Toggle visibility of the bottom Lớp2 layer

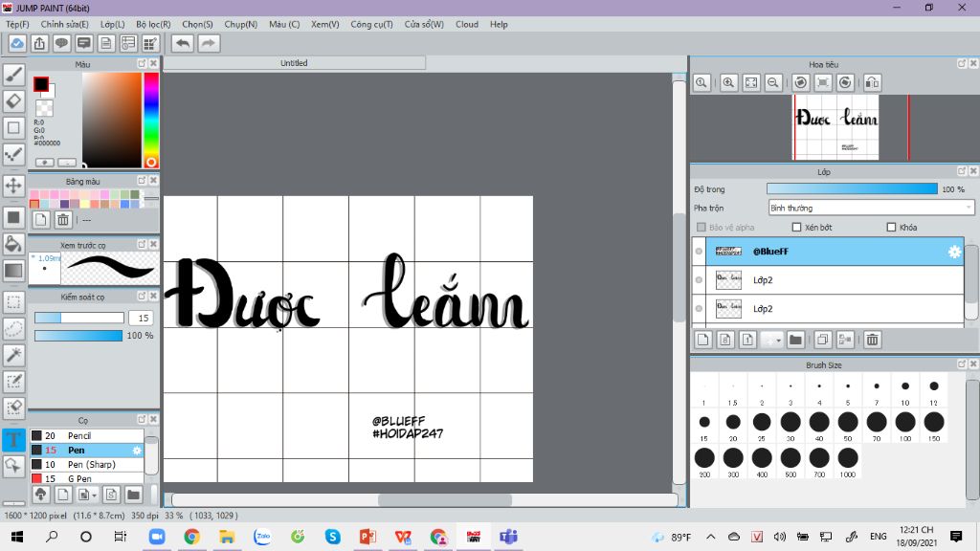(699, 309)
